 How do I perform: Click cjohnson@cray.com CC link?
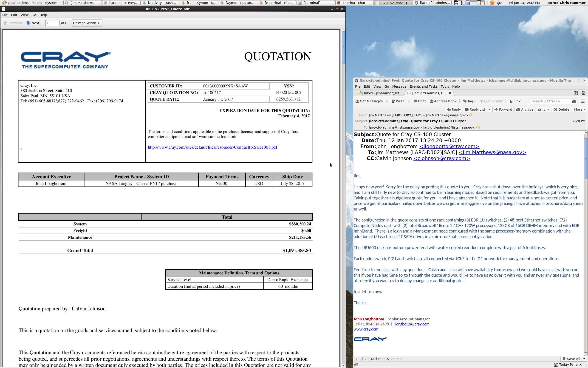pyautogui.click(x=441, y=158)
